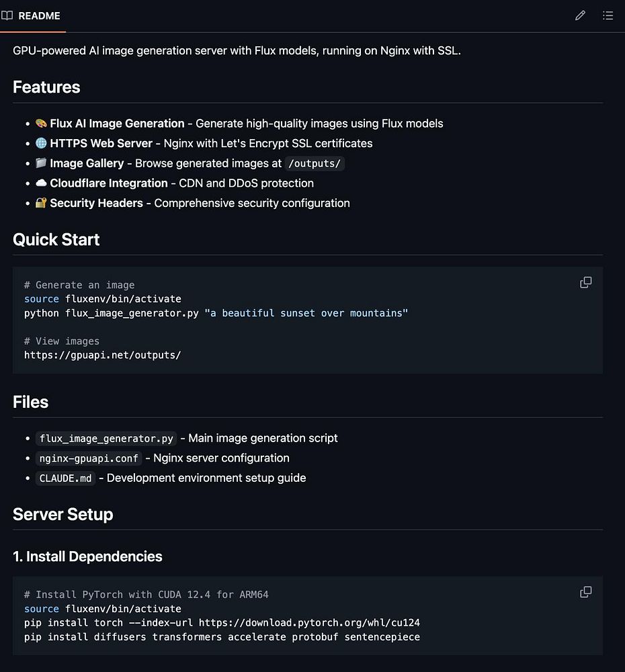
Task: Open the README tab
Action: click(x=39, y=15)
